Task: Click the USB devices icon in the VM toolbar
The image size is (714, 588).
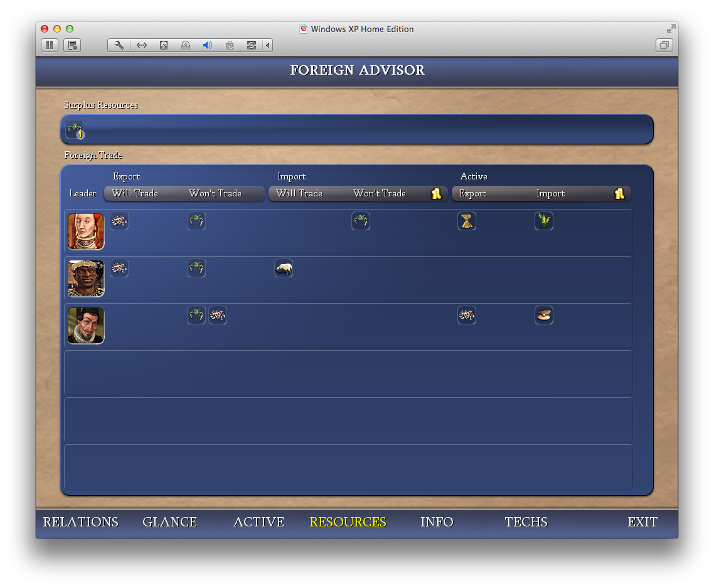Action: point(230,45)
